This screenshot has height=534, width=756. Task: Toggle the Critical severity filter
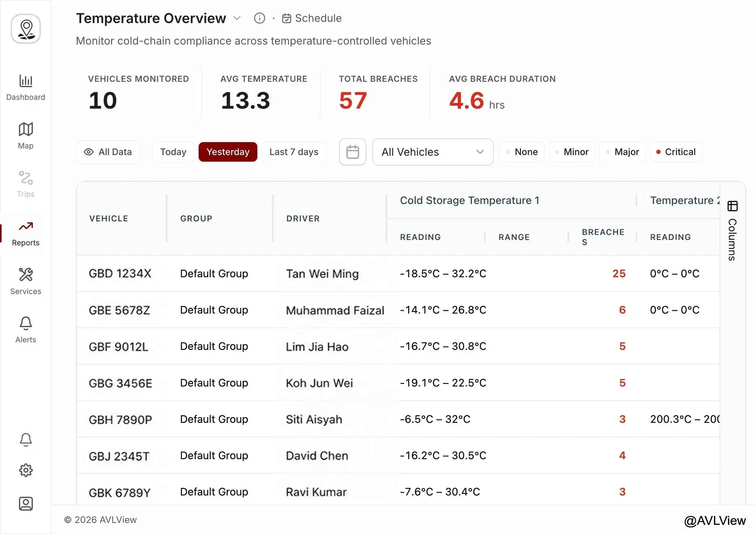coord(676,152)
